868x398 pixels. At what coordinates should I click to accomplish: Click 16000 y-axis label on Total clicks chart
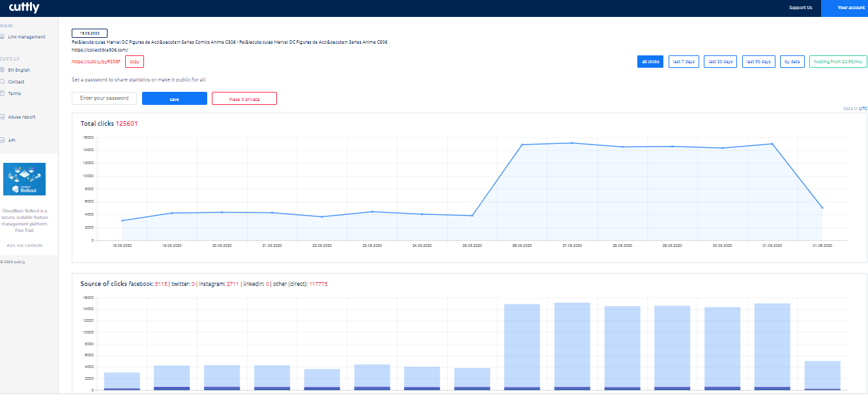pyautogui.click(x=89, y=137)
